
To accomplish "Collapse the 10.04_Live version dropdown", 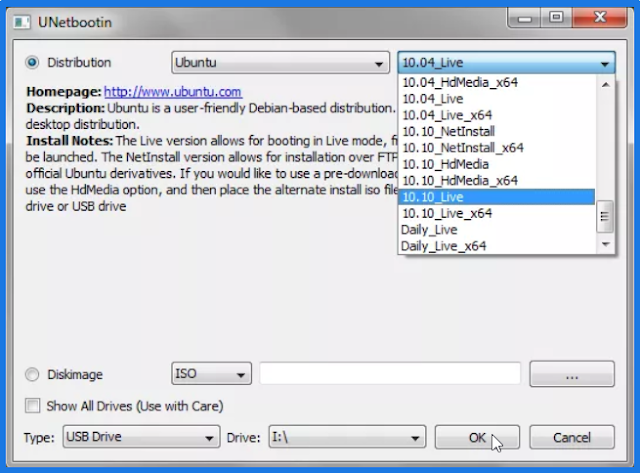I will pos(506,62).
